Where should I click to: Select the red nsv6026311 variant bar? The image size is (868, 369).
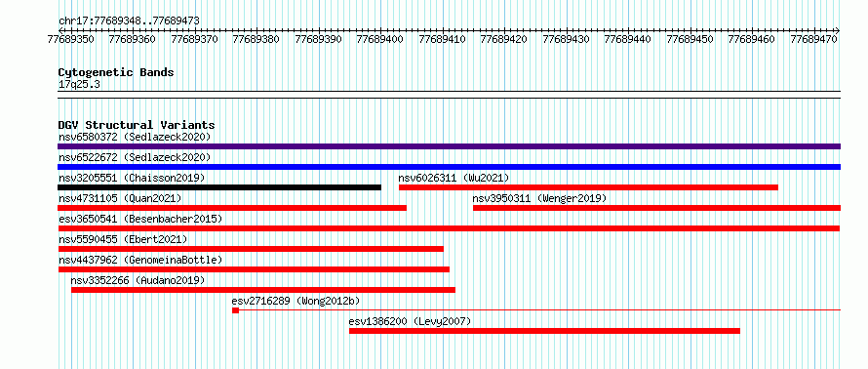coord(588,187)
